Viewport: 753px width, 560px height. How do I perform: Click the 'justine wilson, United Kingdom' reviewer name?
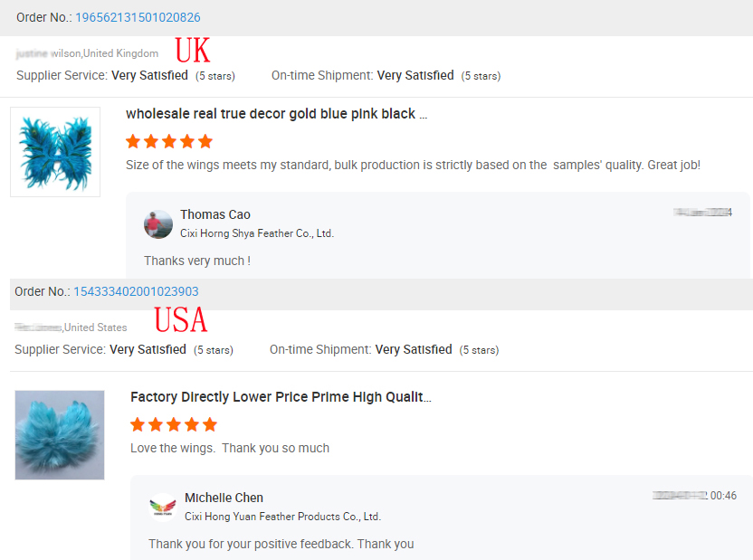click(x=88, y=53)
